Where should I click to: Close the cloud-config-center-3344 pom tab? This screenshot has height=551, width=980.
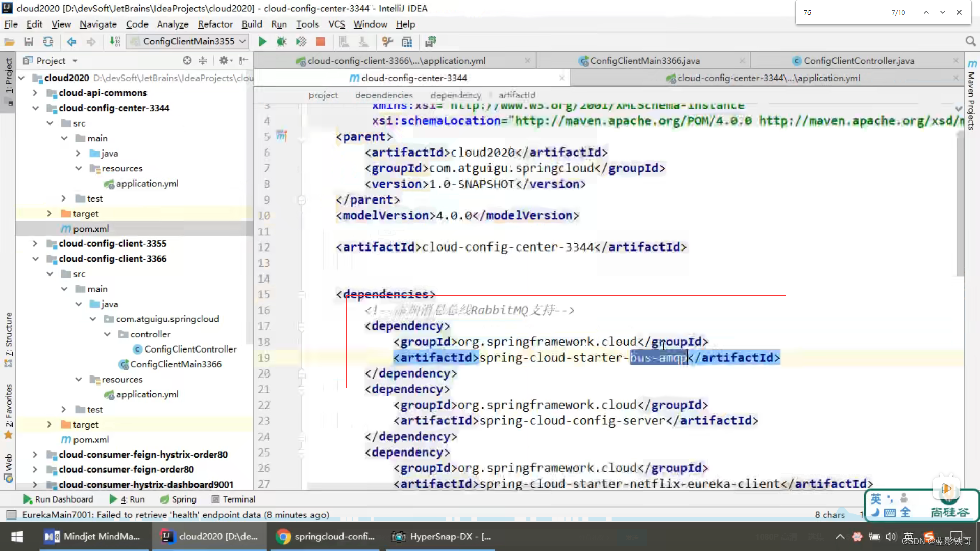[561, 78]
